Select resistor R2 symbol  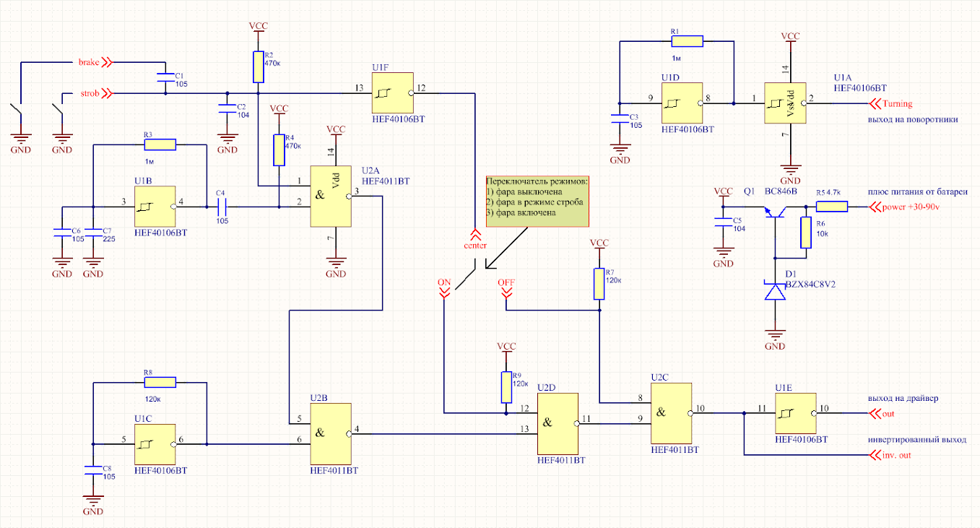[259, 67]
